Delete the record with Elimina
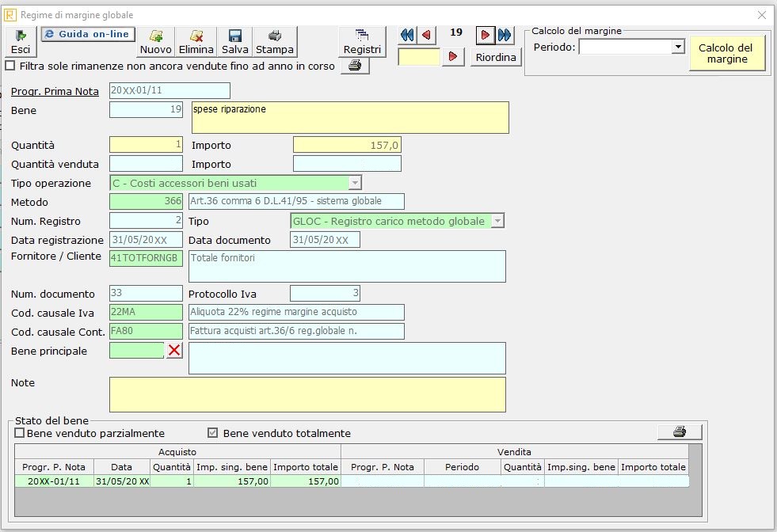Image resolution: width=777 pixels, height=532 pixels. (196, 41)
